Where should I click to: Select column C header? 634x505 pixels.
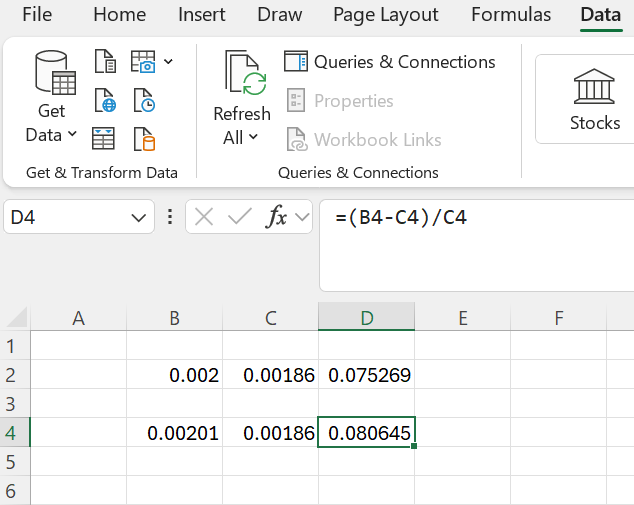click(x=271, y=318)
